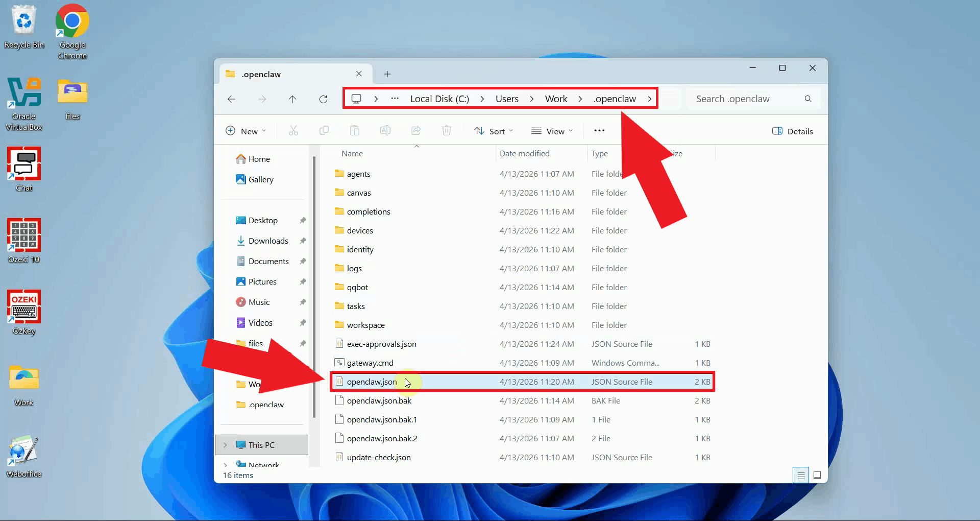
Task: Open Videos in navigation pane
Action: tap(254, 323)
